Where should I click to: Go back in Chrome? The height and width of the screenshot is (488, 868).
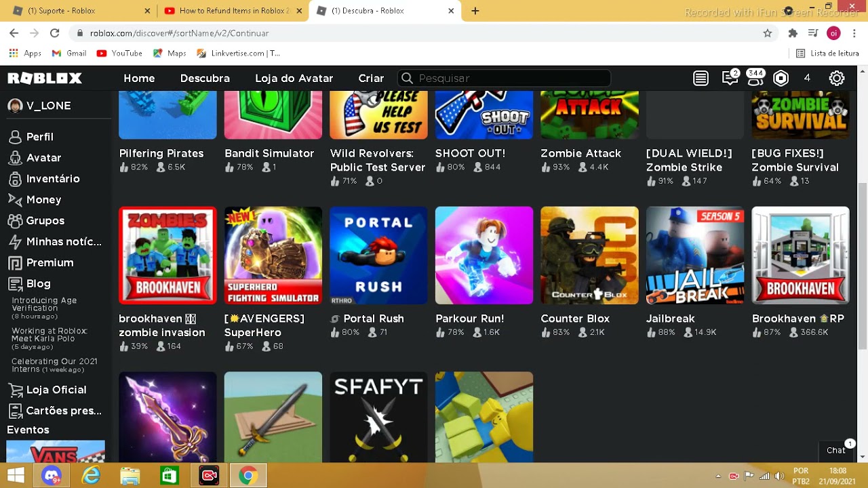tap(14, 33)
